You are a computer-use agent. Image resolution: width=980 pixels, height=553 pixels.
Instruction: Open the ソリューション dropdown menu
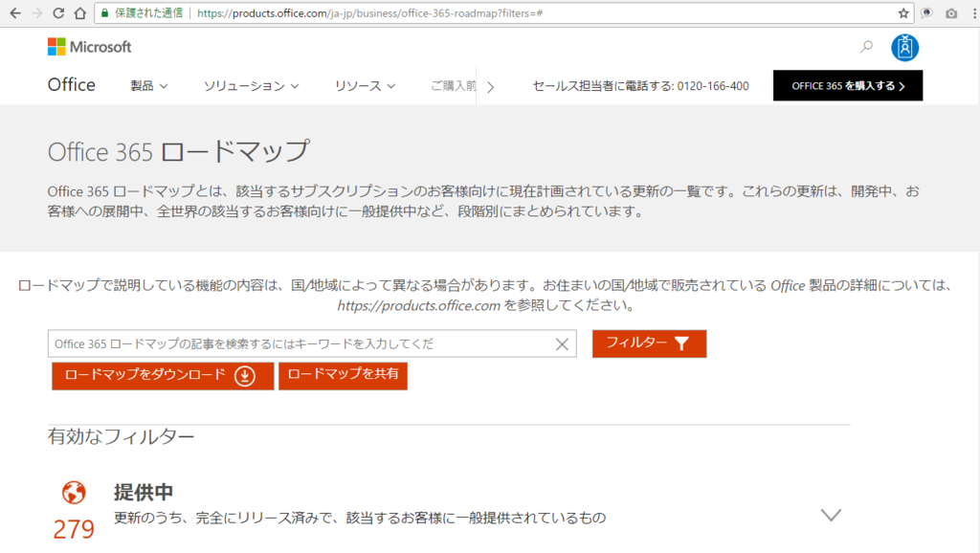tap(252, 85)
